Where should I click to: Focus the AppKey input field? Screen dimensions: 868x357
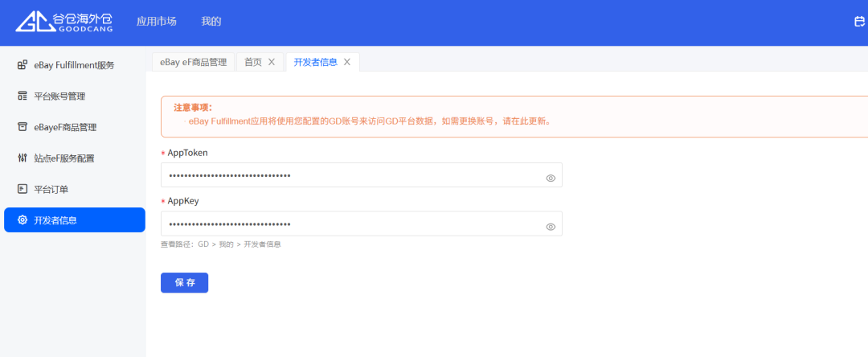click(x=362, y=224)
